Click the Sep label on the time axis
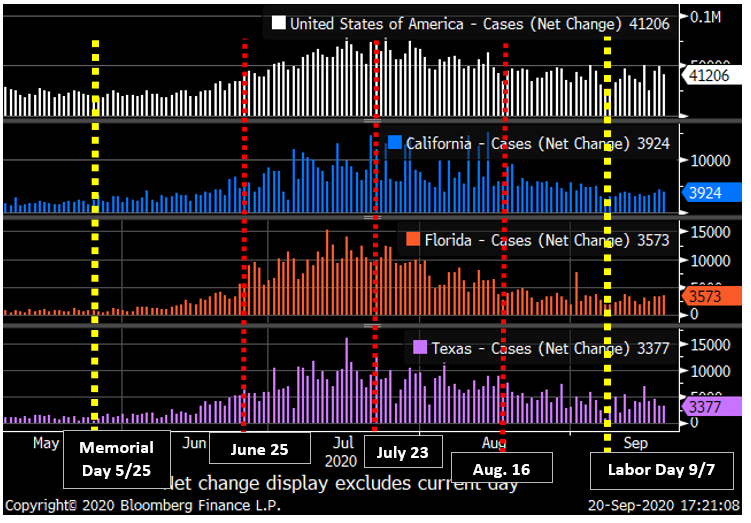 pos(636,442)
